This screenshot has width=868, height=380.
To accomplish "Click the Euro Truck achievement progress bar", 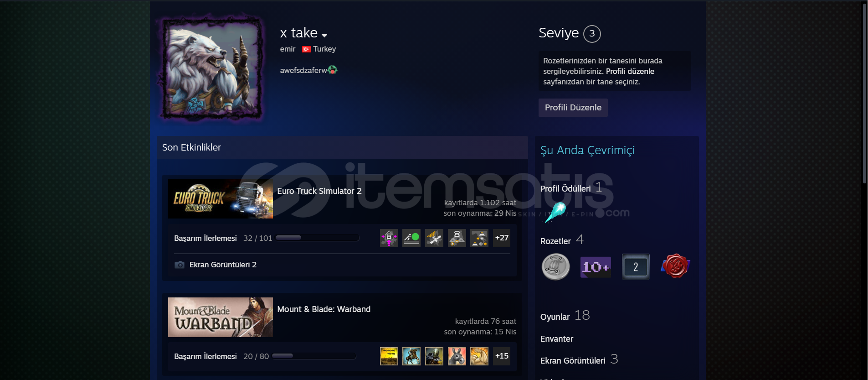I will click(318, 238).
